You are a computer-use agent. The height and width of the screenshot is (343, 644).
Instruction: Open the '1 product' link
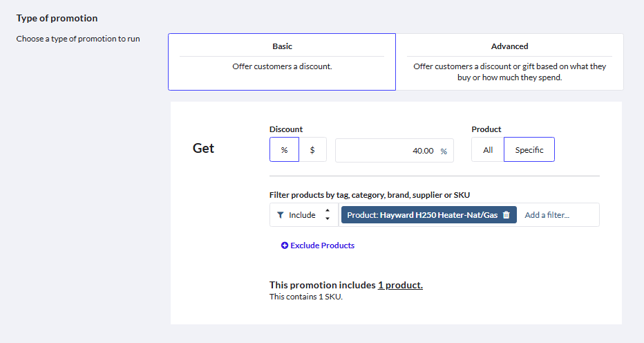(400, 285)
